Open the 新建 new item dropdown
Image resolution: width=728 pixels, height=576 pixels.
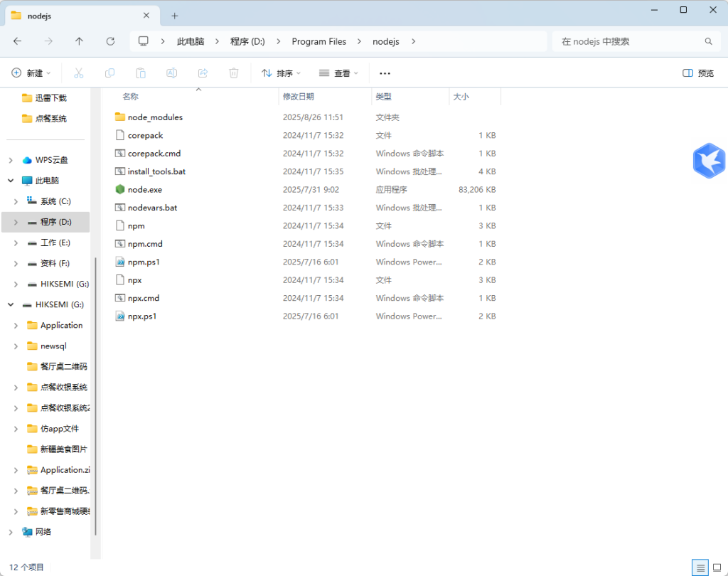tap(31, 73)
